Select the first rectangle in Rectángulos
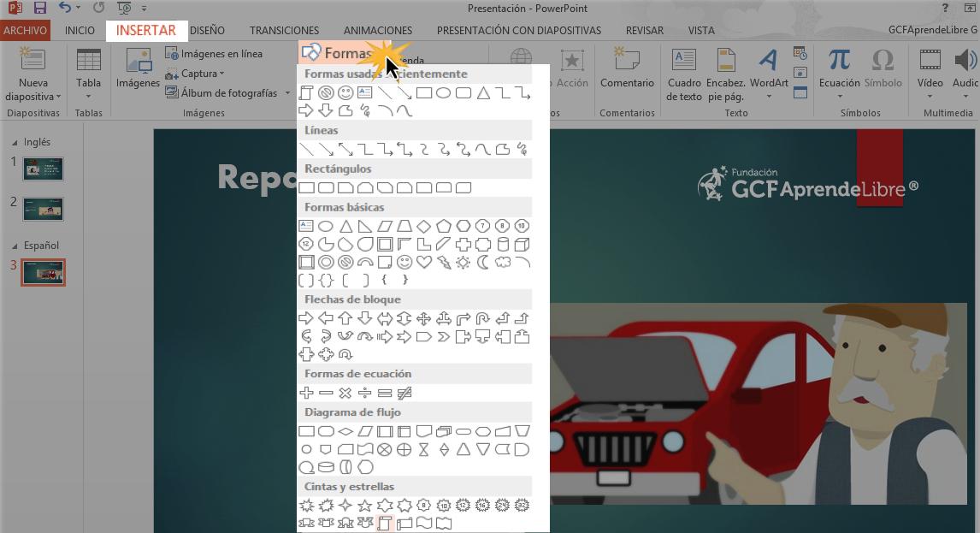The height and width of the screenshot is (533, 980). click(x=306, y=187)
